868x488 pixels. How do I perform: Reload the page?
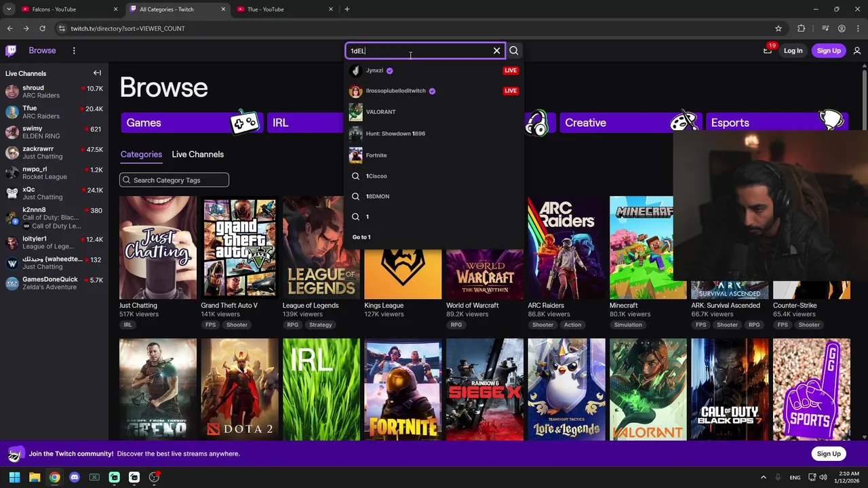pos(42,28)
